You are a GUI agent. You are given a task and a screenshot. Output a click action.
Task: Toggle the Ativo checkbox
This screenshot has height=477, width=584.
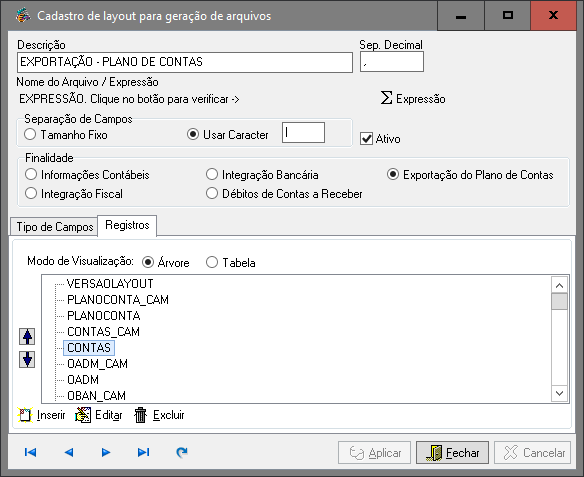pos(366,139)
